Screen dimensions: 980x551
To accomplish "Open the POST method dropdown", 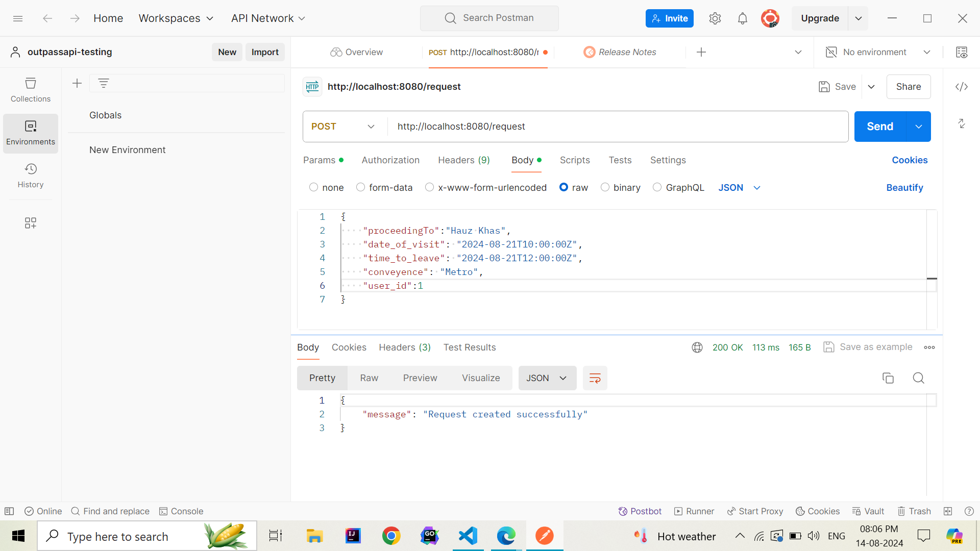I will point(343,127).
